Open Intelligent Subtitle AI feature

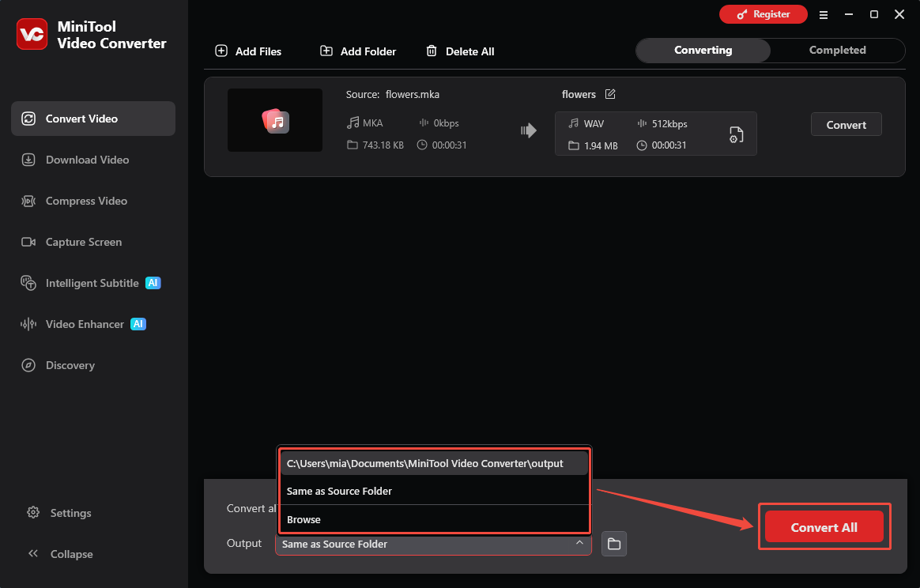coord(93,283)
